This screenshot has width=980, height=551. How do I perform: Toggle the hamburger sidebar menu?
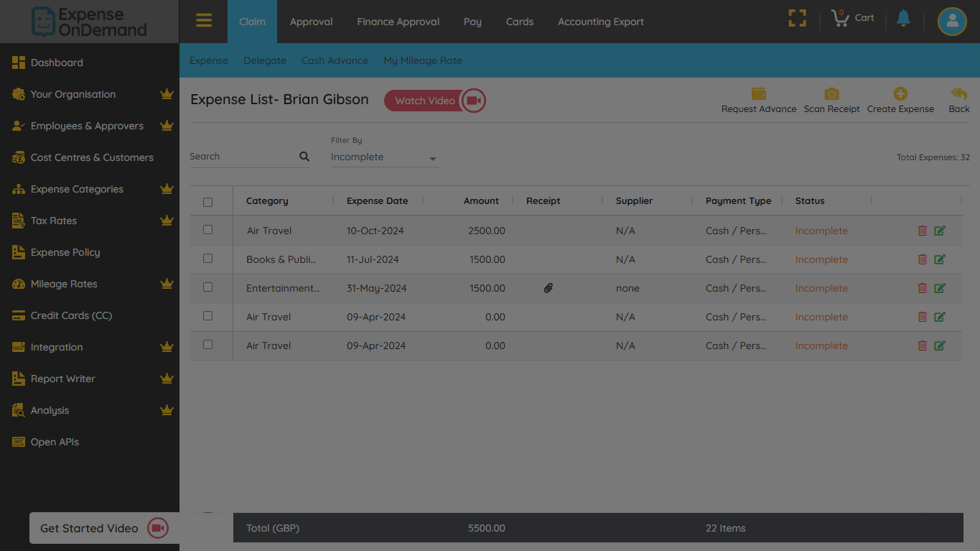[204, 21]
